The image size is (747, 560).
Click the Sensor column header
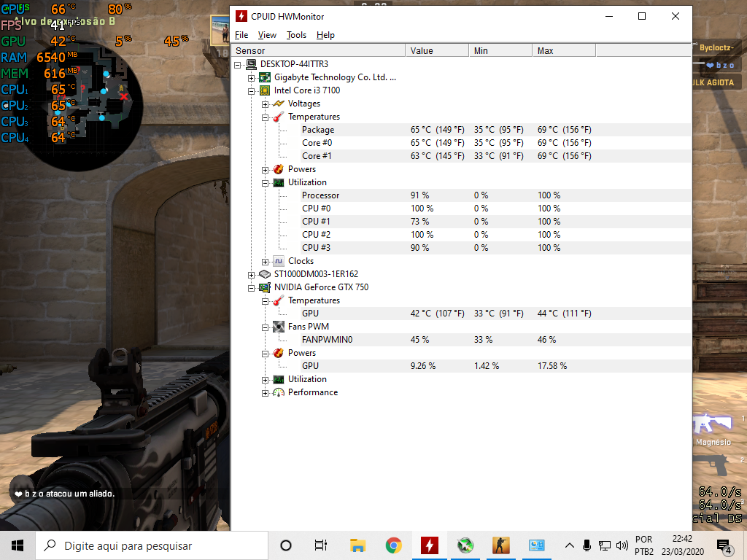point(318,50)
